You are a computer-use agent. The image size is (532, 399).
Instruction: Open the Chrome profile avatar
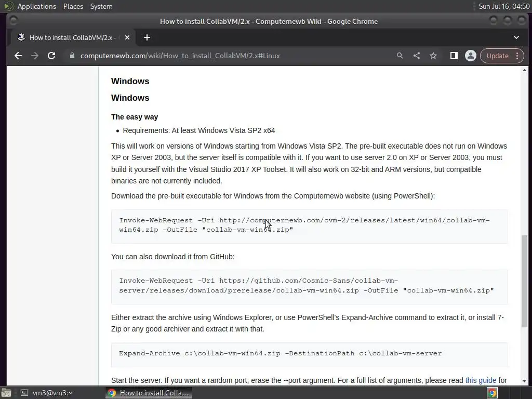tap(471, 56)
